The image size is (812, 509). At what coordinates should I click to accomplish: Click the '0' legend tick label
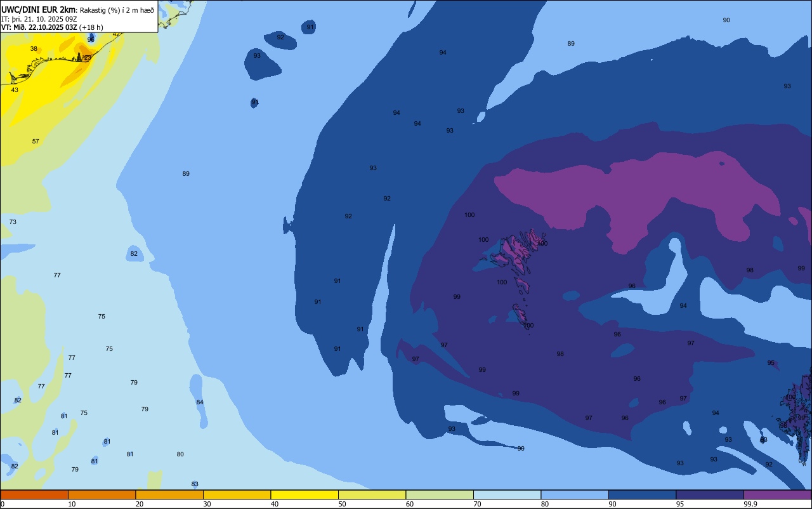tap(3, 504)
